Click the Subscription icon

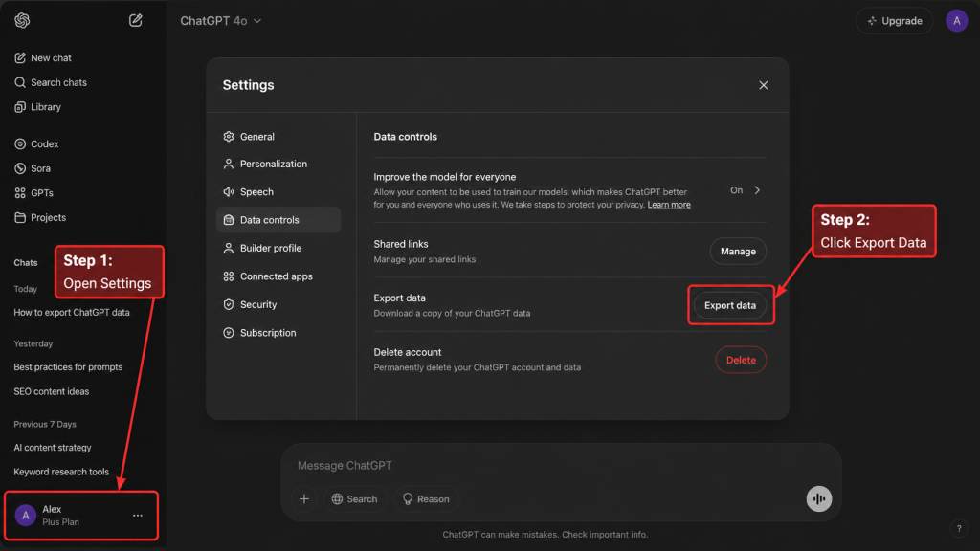229,332
